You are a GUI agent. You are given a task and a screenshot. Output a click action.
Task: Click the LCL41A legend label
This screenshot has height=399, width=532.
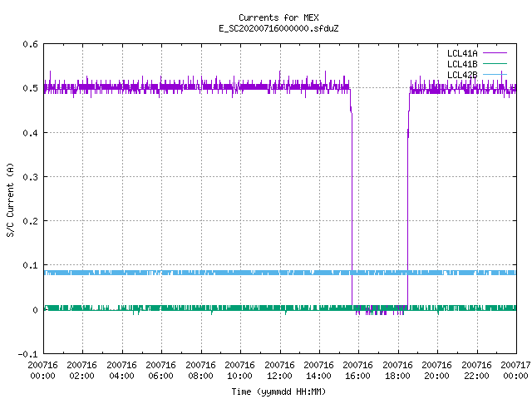pyautogui.click(x=462, y=53)
